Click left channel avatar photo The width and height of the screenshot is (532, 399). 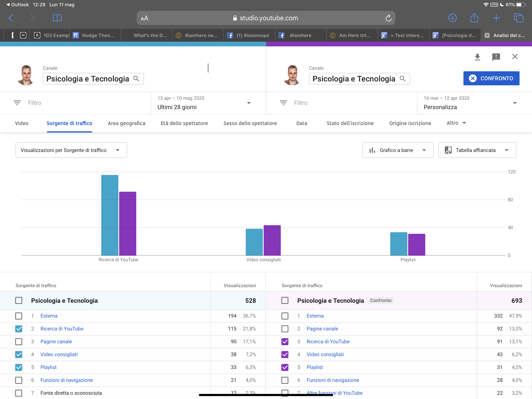(x=26, y=75)
